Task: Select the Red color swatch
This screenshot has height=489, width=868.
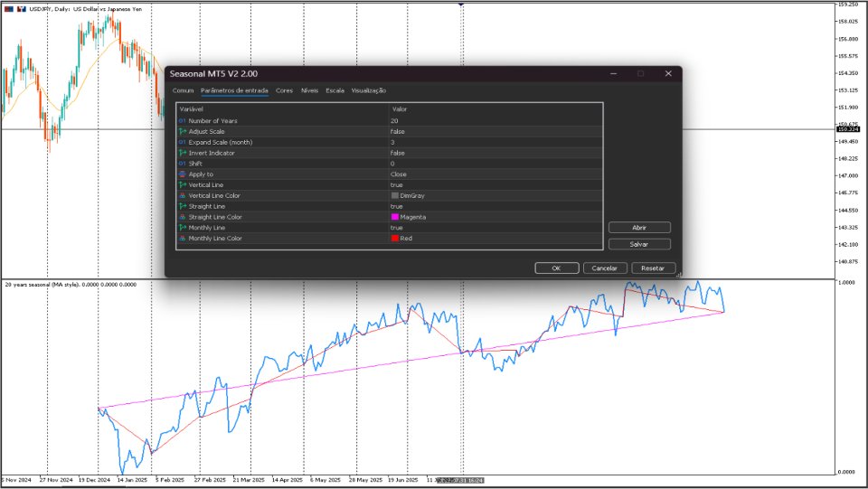Action: pos(395,239)
